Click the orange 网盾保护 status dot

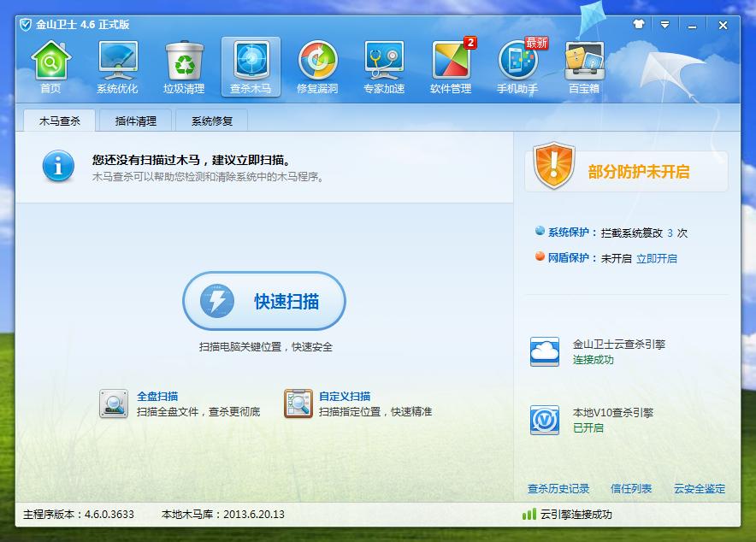(x=540, y=256)
